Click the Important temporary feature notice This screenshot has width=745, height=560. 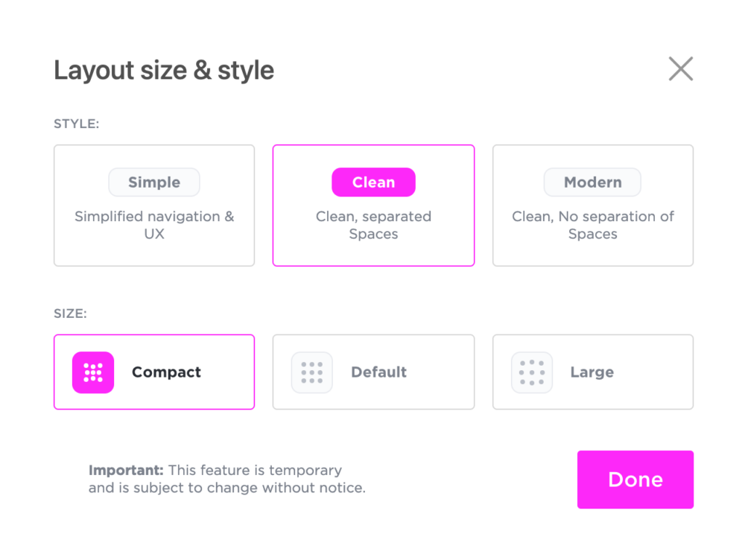(x=226, y=480)
